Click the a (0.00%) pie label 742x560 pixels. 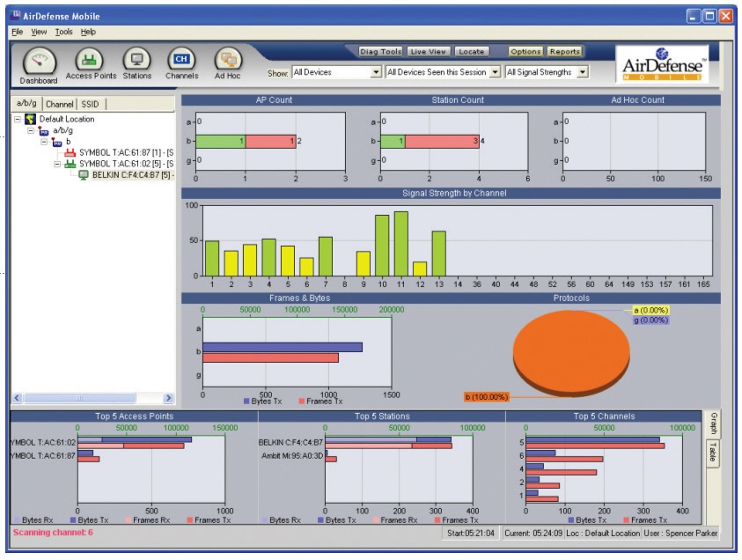[x=650, y=311]
